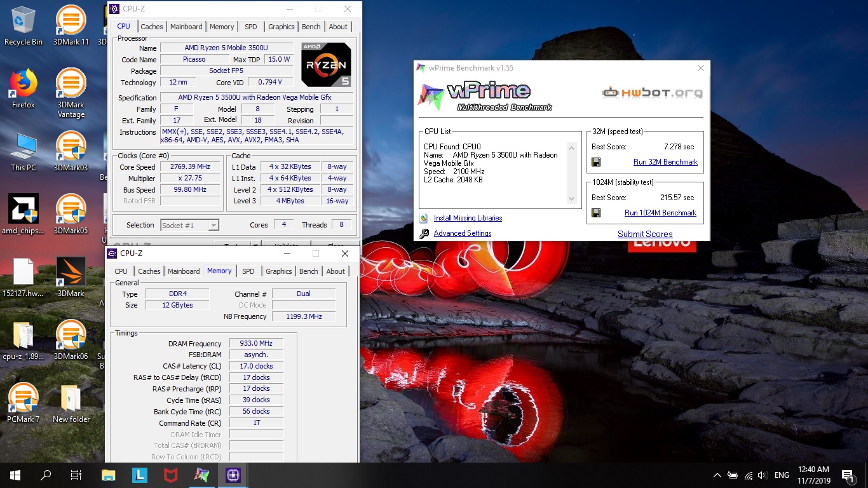Show hidden system tray icons
Viewport: 868px width, 488px height.
717,475
